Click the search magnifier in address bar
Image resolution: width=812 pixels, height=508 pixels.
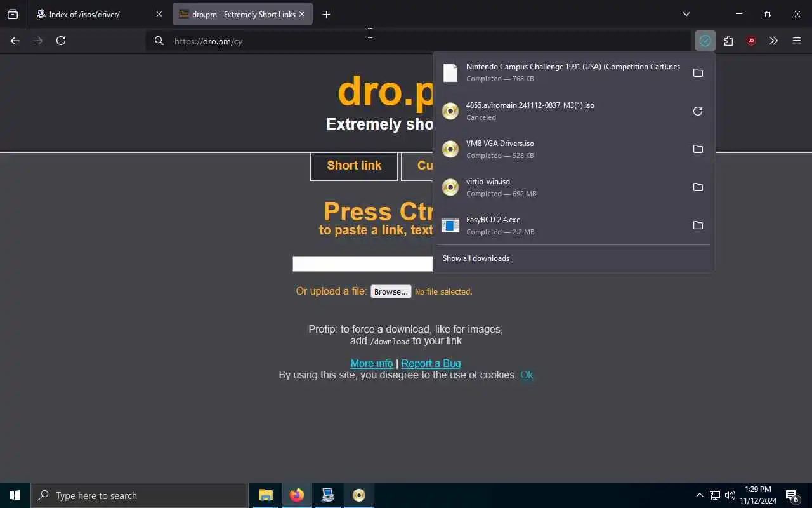point(159,41)
